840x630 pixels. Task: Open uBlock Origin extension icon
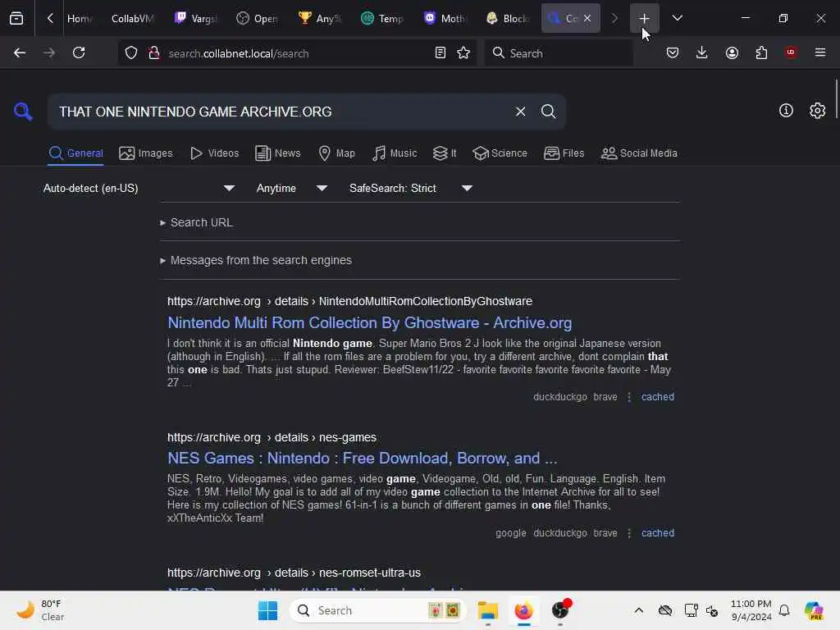[791, 52]
